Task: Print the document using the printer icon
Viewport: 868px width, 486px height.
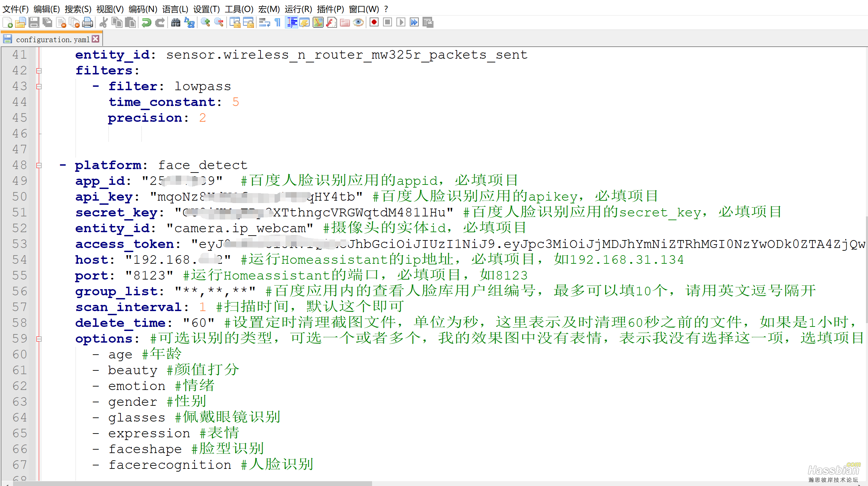Action: coord(88,23)
